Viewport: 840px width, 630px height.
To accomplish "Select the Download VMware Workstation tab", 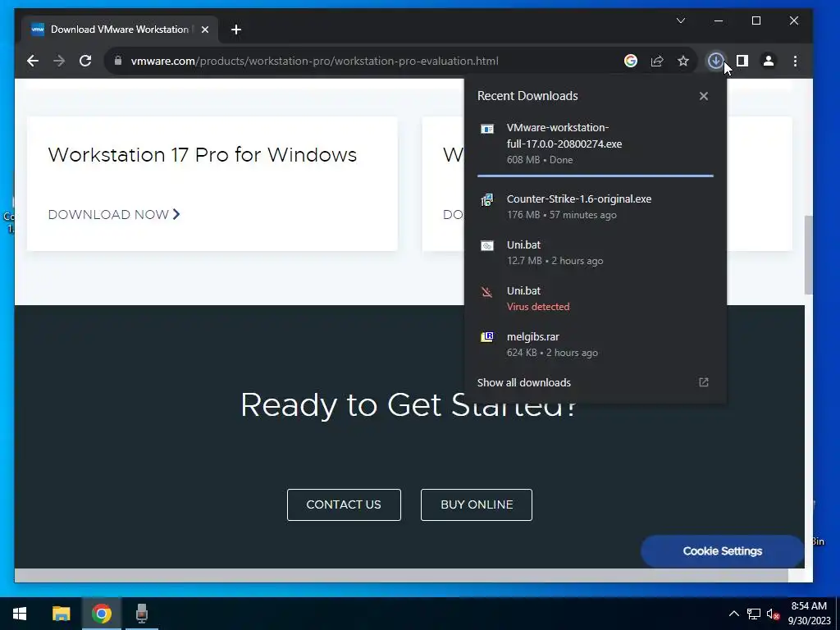I will coord(120,30).
